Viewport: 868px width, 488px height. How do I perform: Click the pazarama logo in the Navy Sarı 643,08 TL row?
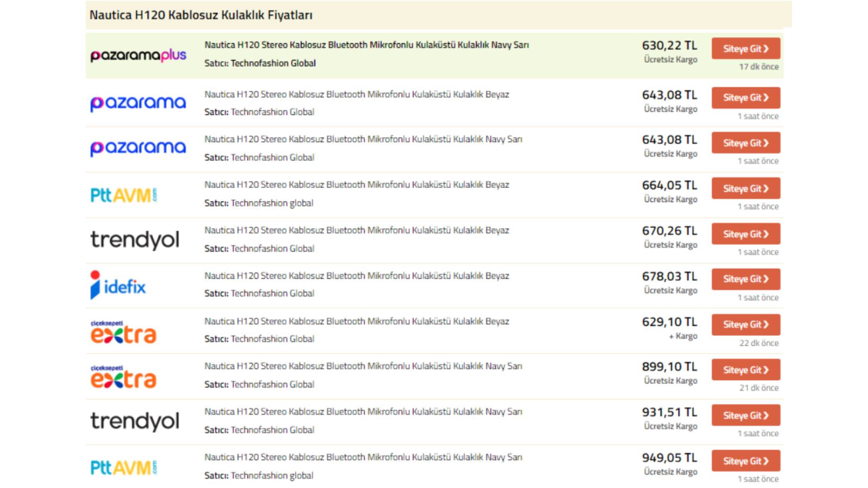coord(138,148)
